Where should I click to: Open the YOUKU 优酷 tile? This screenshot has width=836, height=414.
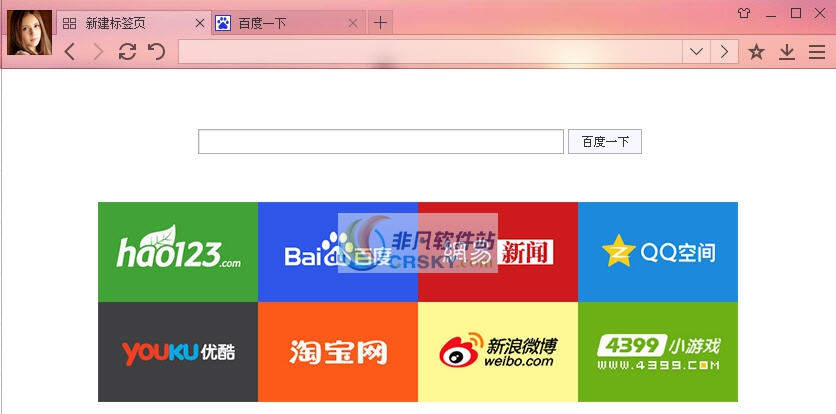178,352
